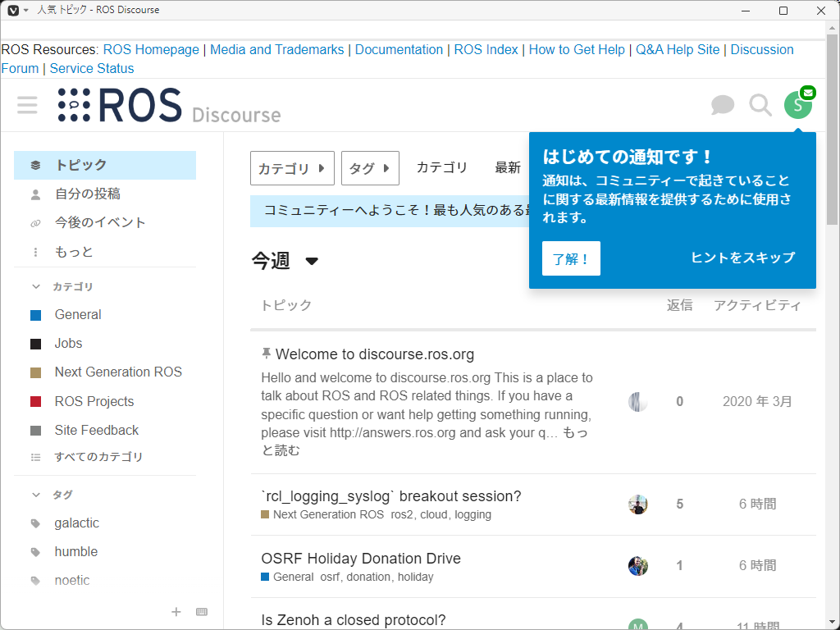
Task: Click the vertical page scrollbar
Action: pos(832,131)
